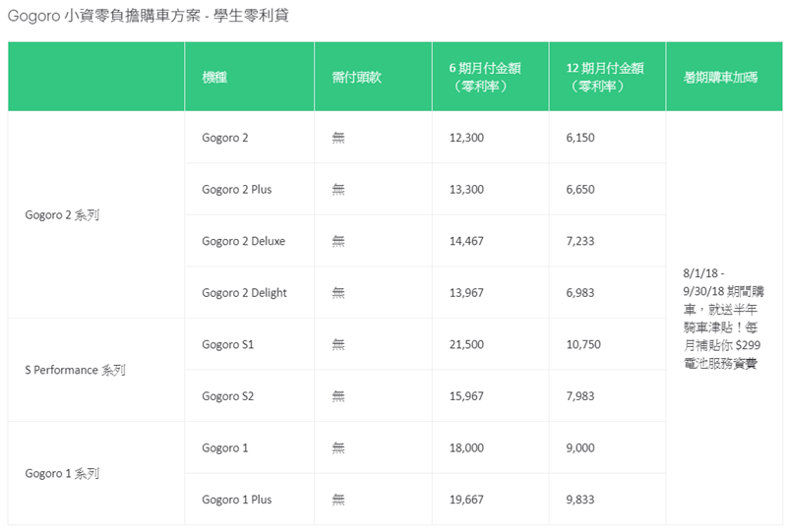Click the 12-period value '7,233'

pos(580,241)
